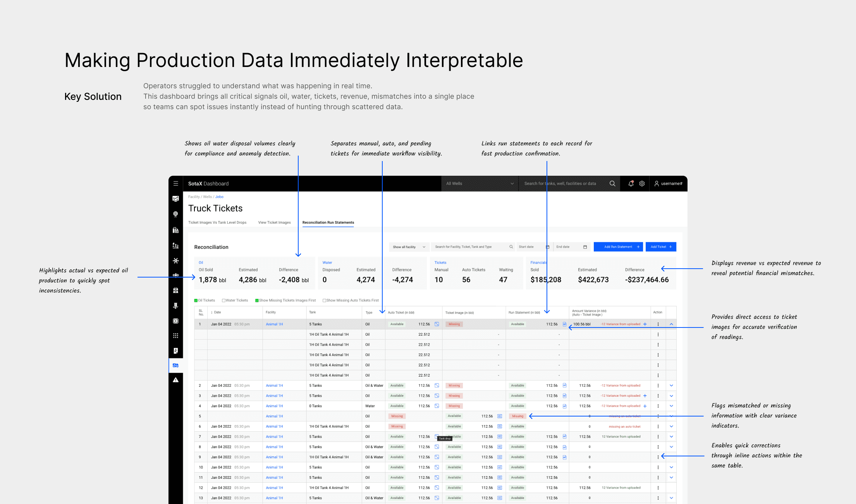Viewport: 856px width, 504px height.
Task: Click the Facility, Ticket, Tank search field
Action: tap(471, 247)
